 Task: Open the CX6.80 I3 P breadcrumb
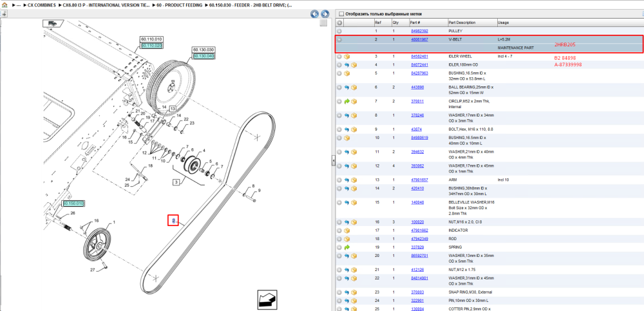(x=106, y=5)
